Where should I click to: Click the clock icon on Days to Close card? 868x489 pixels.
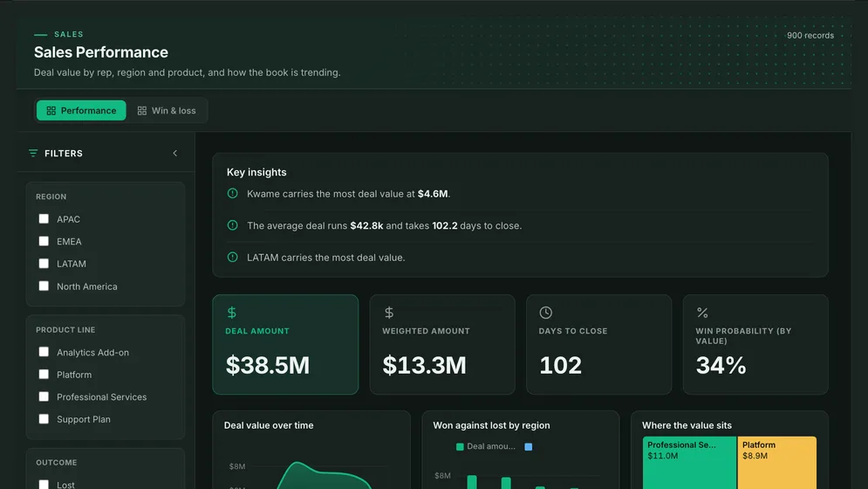point(546,312)
